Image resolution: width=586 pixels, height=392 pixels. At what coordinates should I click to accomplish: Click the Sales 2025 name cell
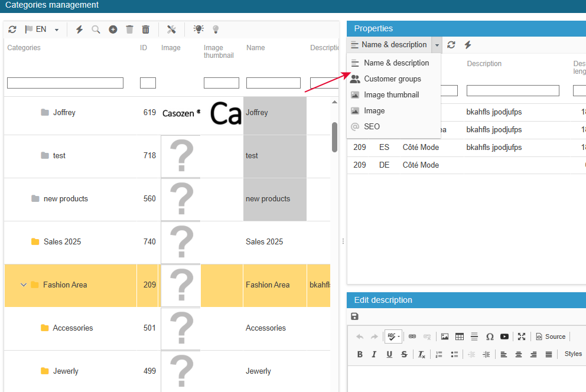(275, 241)
